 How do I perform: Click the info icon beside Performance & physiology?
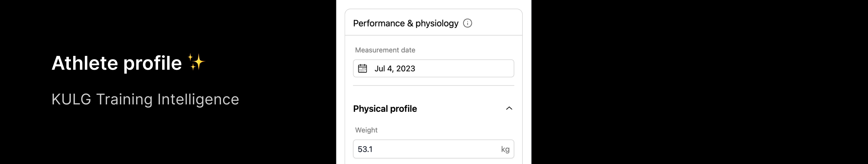click(467, 23)
